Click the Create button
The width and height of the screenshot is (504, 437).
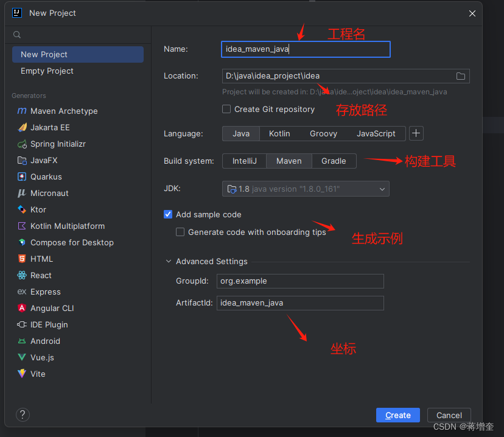click(398, 415)
